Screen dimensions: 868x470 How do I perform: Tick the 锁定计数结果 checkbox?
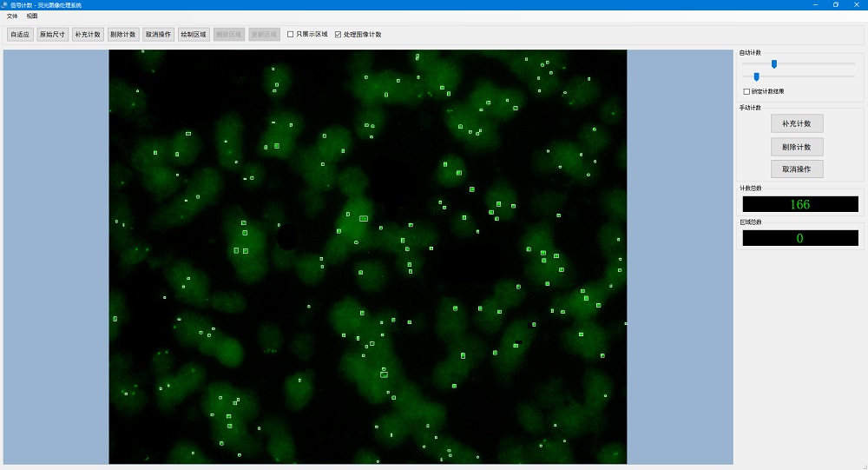tap(746, 91)
